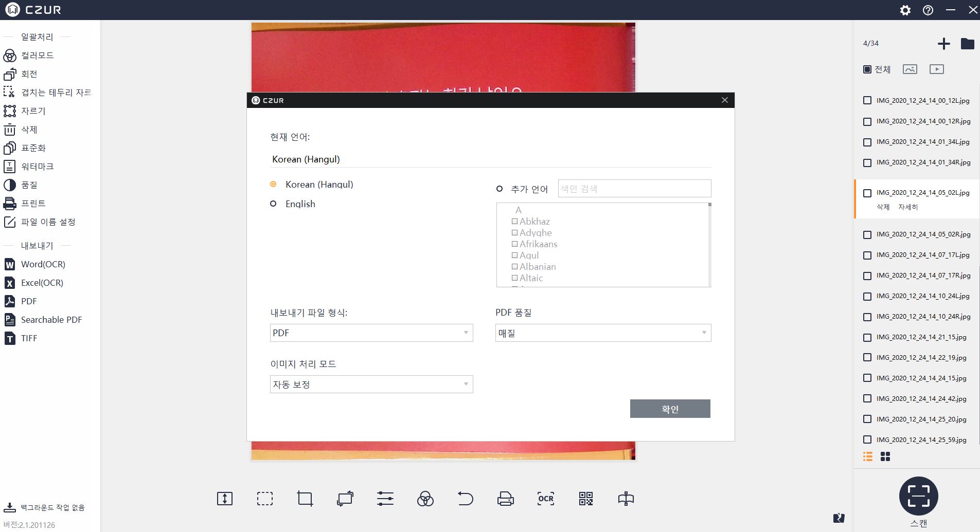Open the Watermark (워터마크) tool

coord(29,167)
